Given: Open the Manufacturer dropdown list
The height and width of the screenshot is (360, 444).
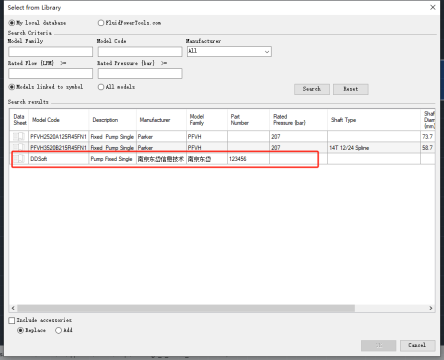Looking at the screenshot, I should (229, 51).
